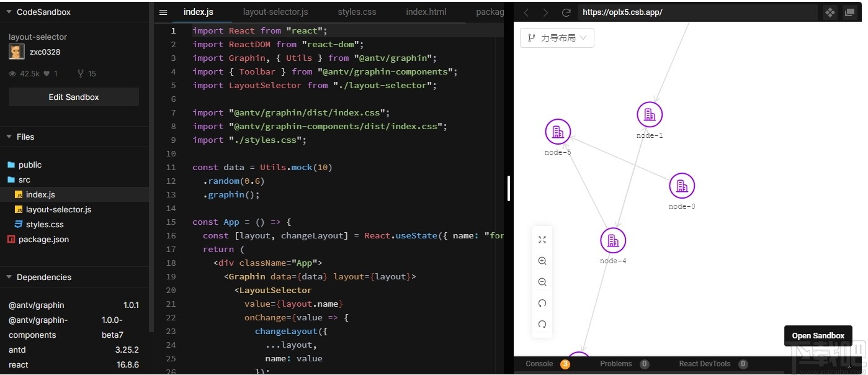Open the 力导布局 layout dropdown
Image resolution: width=868 pixels, height=375 pixels.
[556, 37]
